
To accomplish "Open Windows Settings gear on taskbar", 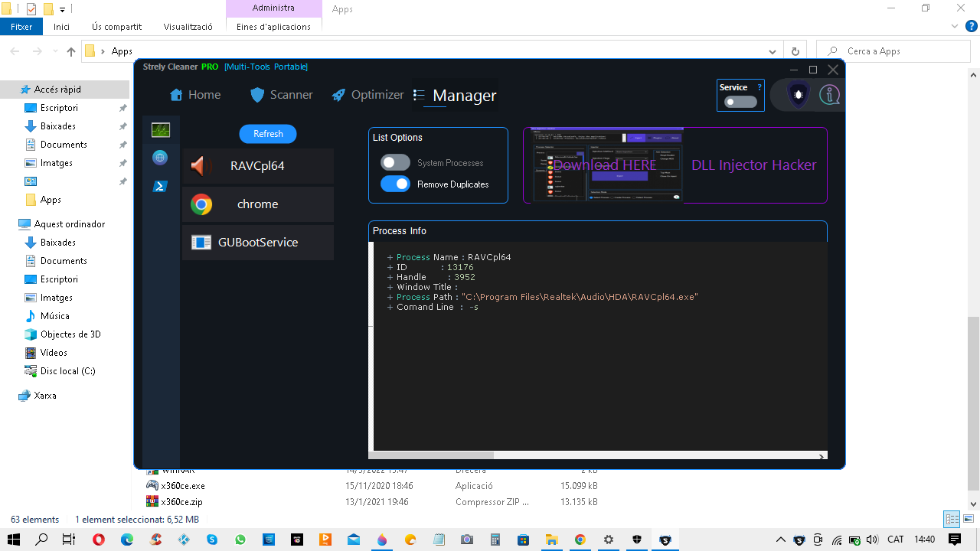I will click(x=609, y=540).
